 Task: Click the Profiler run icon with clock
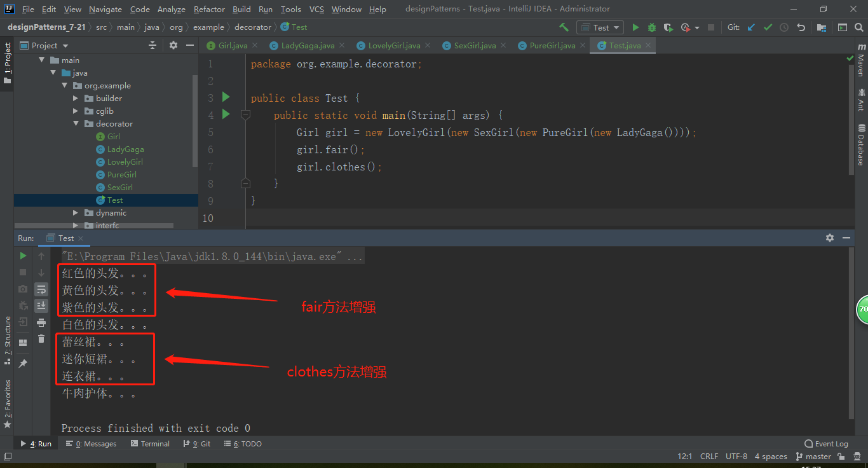point(685,27)
